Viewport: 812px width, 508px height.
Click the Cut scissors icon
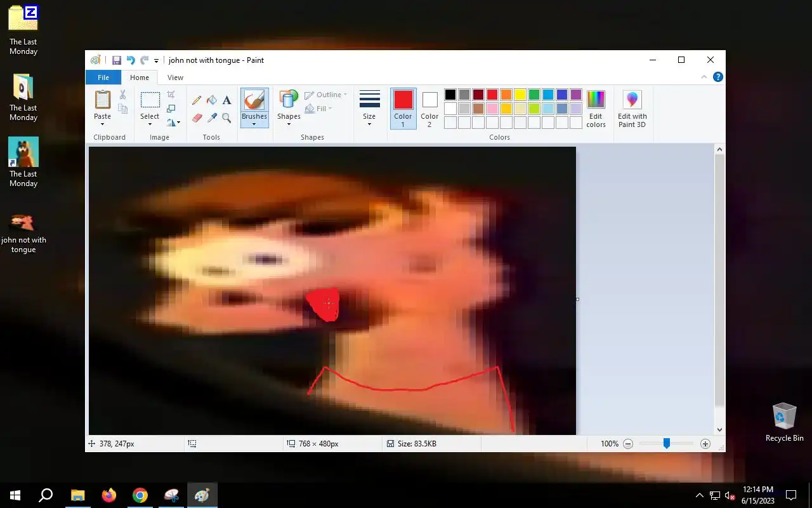(x=123, y=95)
